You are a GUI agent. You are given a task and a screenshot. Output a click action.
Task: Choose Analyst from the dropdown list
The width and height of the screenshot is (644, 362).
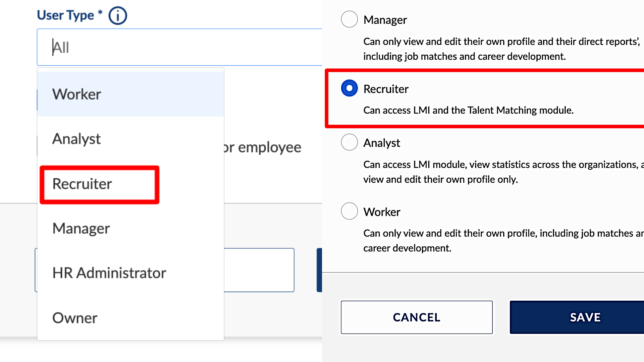coord(76,139)
